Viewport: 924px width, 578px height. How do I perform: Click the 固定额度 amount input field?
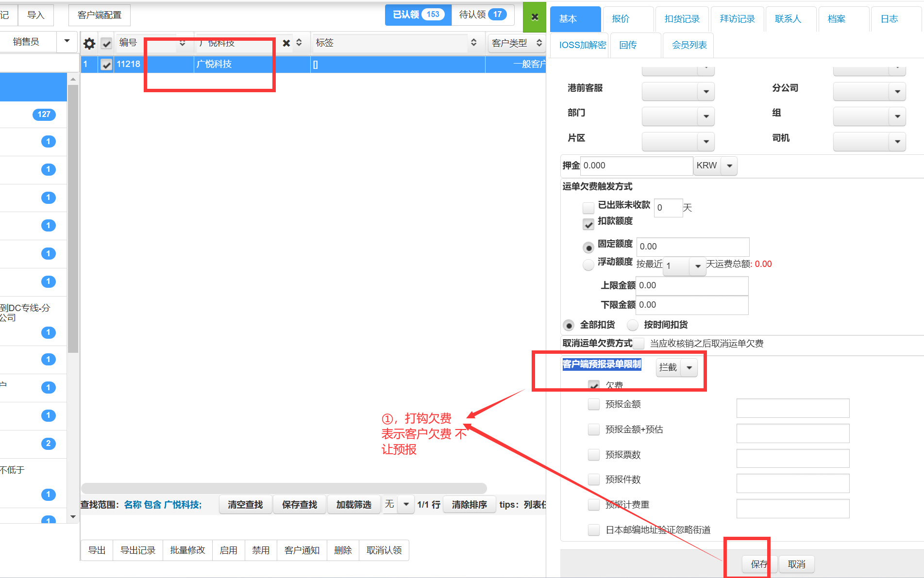(693, 247)
